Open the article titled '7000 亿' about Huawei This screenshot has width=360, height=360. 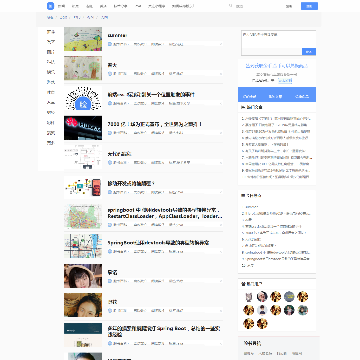(x=155, y=124)
